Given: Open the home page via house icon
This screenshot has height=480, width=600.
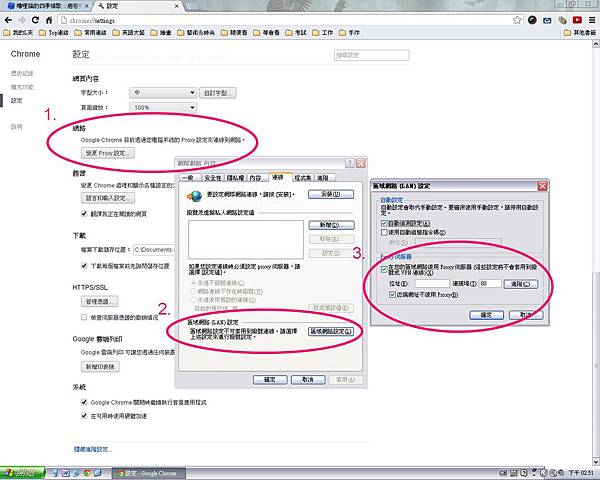Looking at the screenshot, I should coord(49,20).
